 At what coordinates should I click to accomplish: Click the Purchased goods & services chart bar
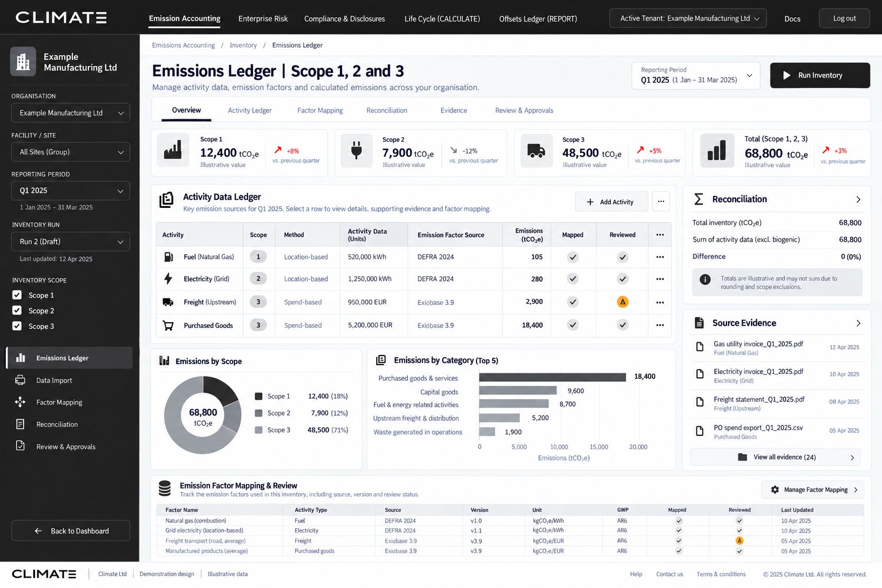[552, 377]
